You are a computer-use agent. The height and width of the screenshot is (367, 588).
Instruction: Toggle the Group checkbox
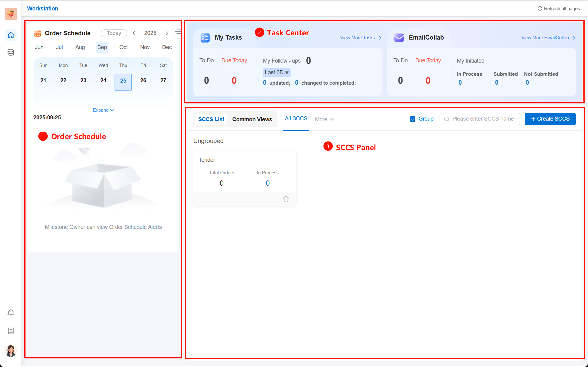tap(413, 119)
